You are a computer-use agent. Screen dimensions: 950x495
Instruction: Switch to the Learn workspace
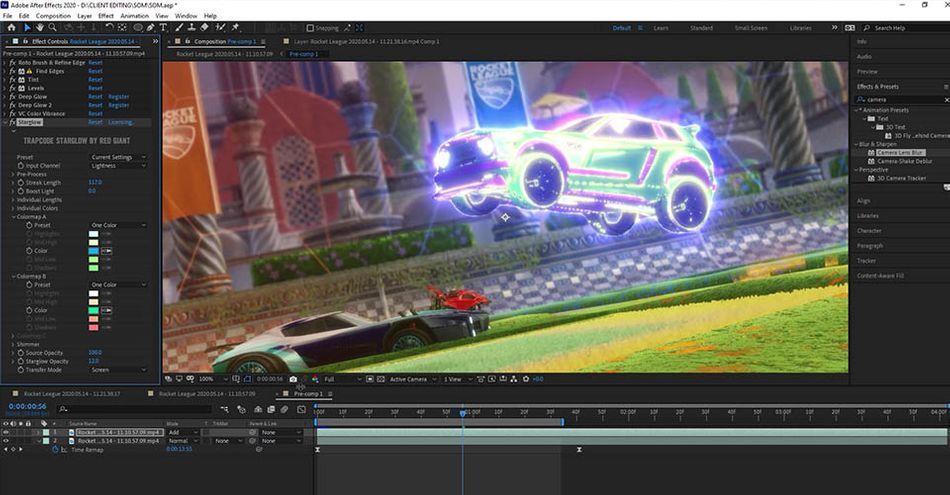tap(661, 28)
